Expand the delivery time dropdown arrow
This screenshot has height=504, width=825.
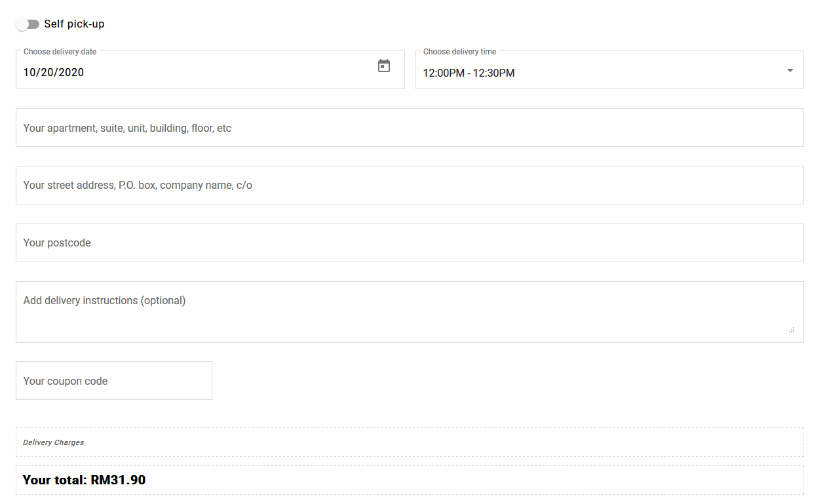coord(790,70)
